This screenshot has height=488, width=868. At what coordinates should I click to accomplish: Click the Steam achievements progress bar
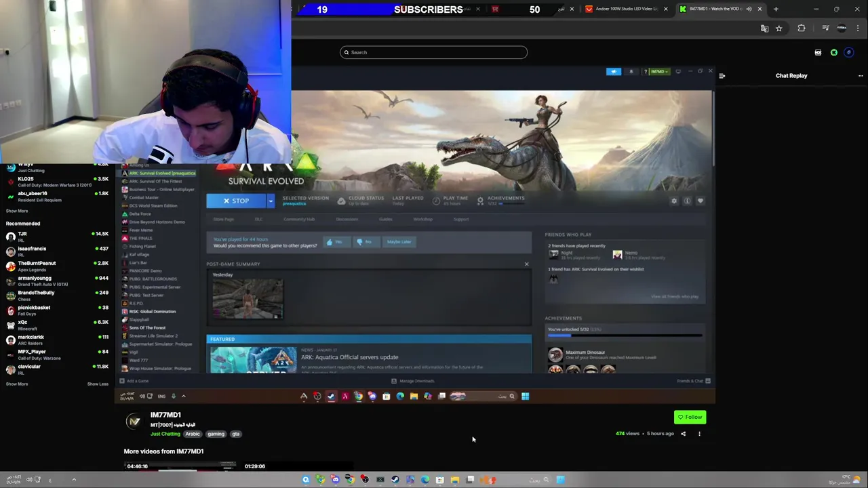coord(625,335)
